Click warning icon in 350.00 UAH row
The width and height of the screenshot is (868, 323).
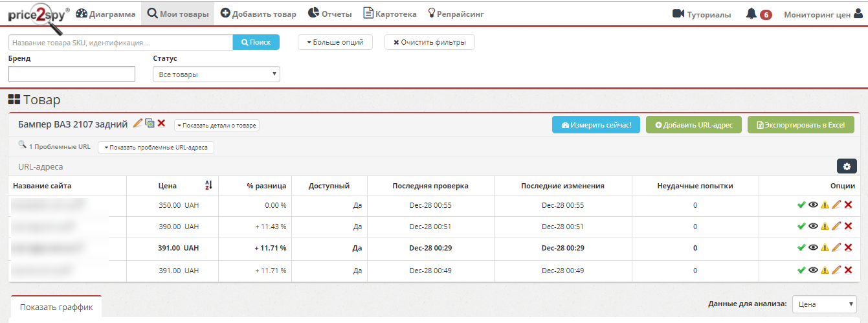[x=825, y=205]
